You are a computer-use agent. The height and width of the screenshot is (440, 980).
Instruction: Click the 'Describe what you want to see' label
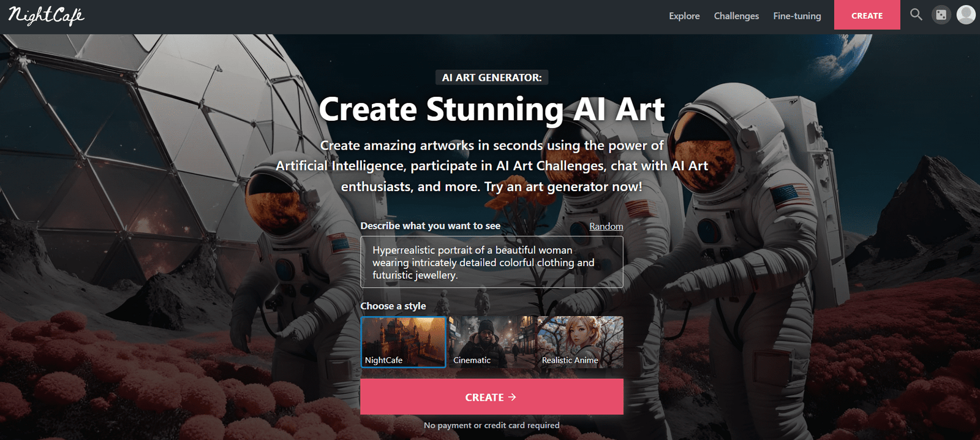click(430, 226)
